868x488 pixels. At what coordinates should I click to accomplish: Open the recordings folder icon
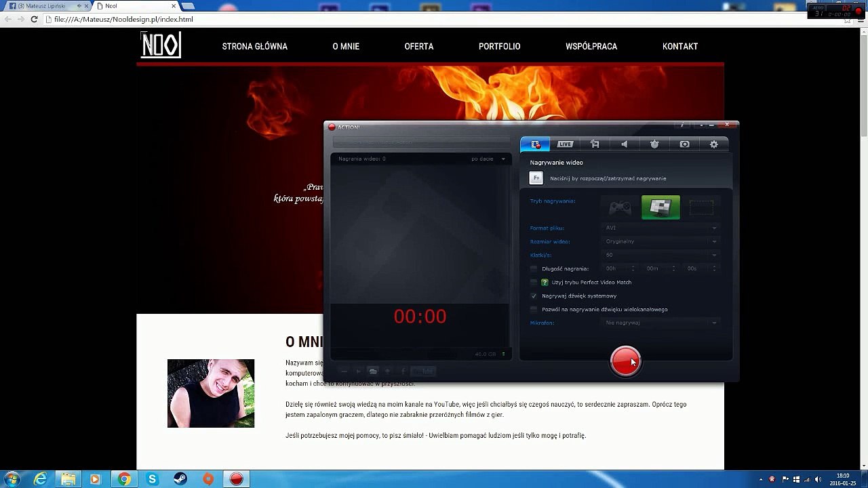[x=373, y=371]
